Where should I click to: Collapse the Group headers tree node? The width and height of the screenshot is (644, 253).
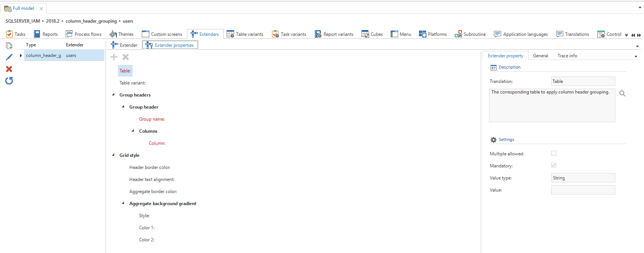pos(113,95)
